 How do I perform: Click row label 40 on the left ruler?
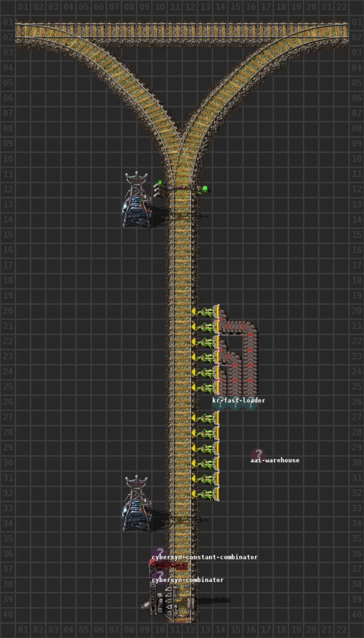click(x=7, y=614)
